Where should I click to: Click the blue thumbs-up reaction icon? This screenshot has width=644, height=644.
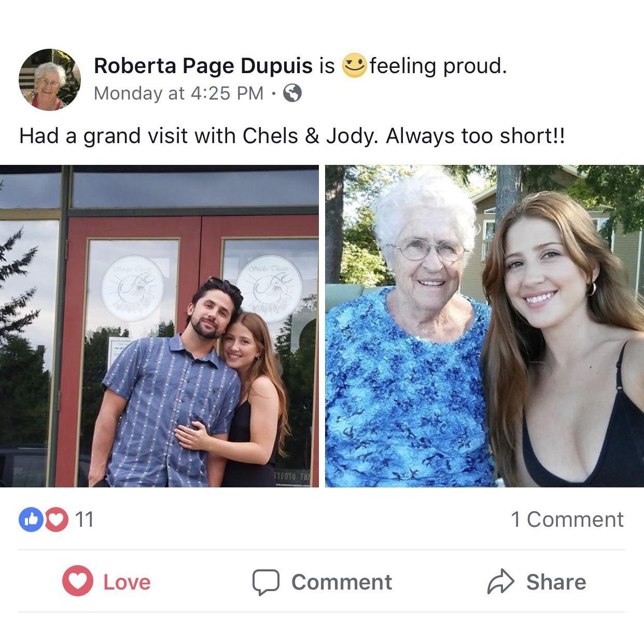[x=31, y=520]
